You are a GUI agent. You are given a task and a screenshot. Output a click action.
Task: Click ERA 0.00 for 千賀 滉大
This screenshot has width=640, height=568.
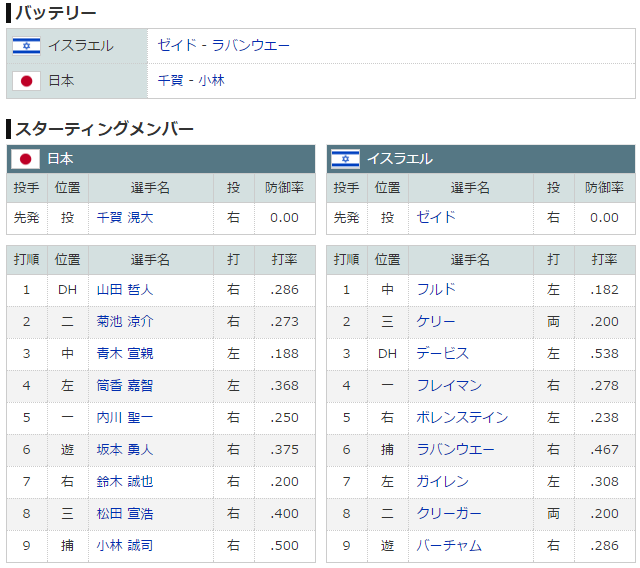coord(284,217)
